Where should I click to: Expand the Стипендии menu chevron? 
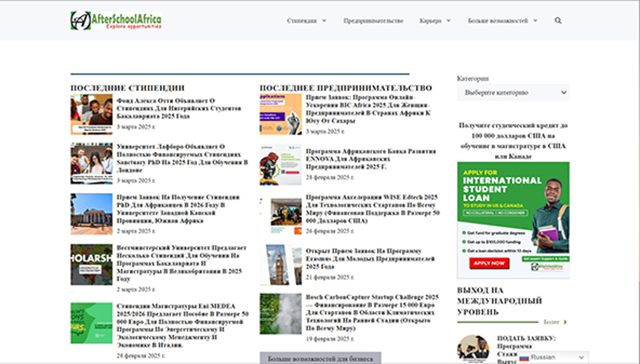[324, 20]
